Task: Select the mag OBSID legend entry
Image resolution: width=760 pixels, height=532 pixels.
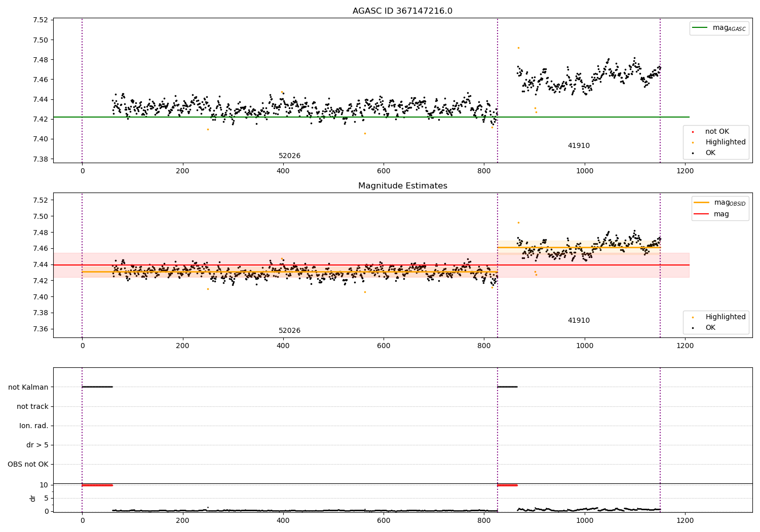Action: point(720,203)
